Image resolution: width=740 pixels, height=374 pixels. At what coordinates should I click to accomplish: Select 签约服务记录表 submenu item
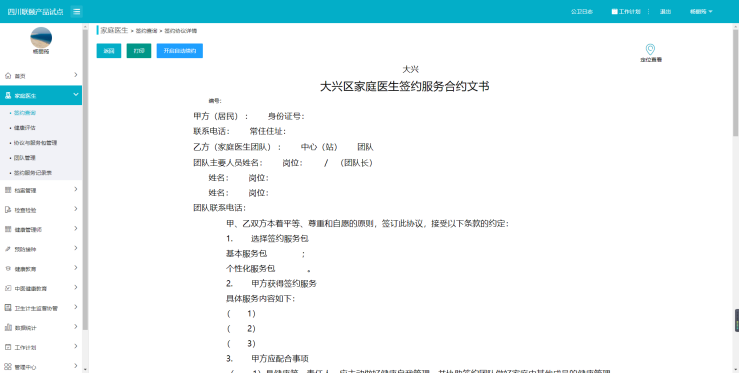[33, 173]
